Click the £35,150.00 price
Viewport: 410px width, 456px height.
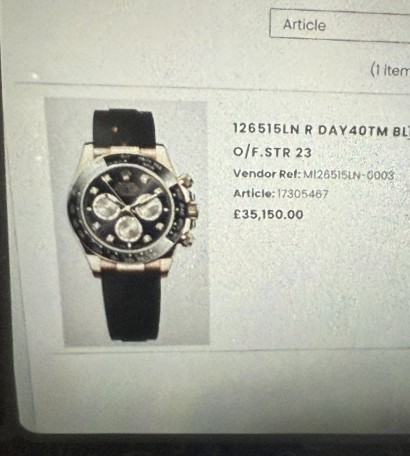(x=268, y=214)
